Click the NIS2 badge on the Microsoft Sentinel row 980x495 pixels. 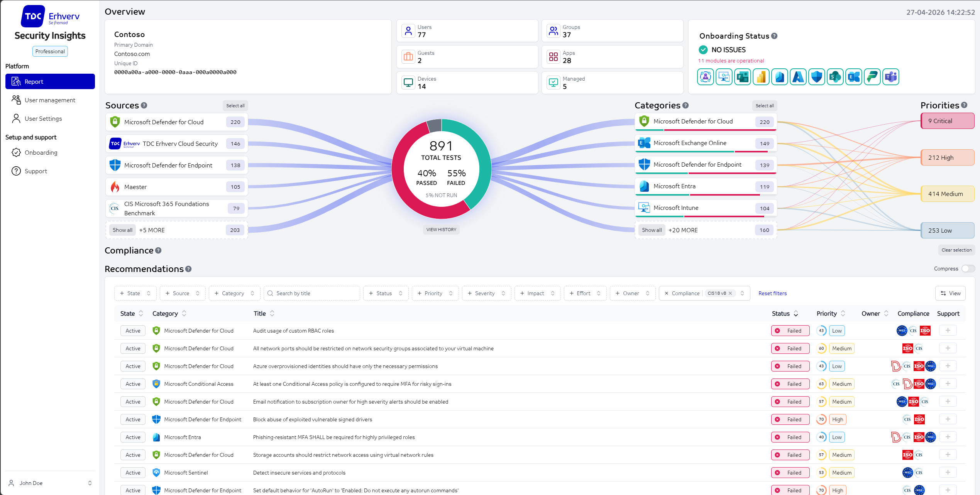[907, 473]
